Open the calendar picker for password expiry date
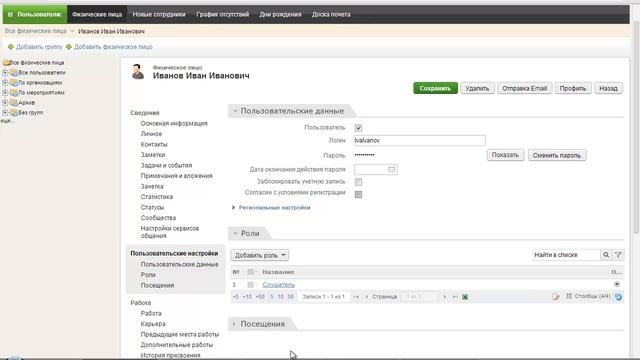640x360 pixels. pos(391,169)
